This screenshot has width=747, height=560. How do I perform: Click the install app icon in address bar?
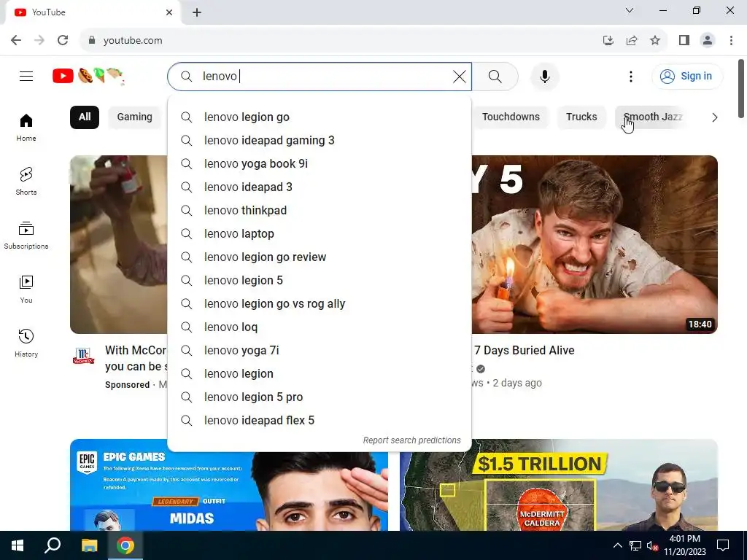tap(608, 41)
